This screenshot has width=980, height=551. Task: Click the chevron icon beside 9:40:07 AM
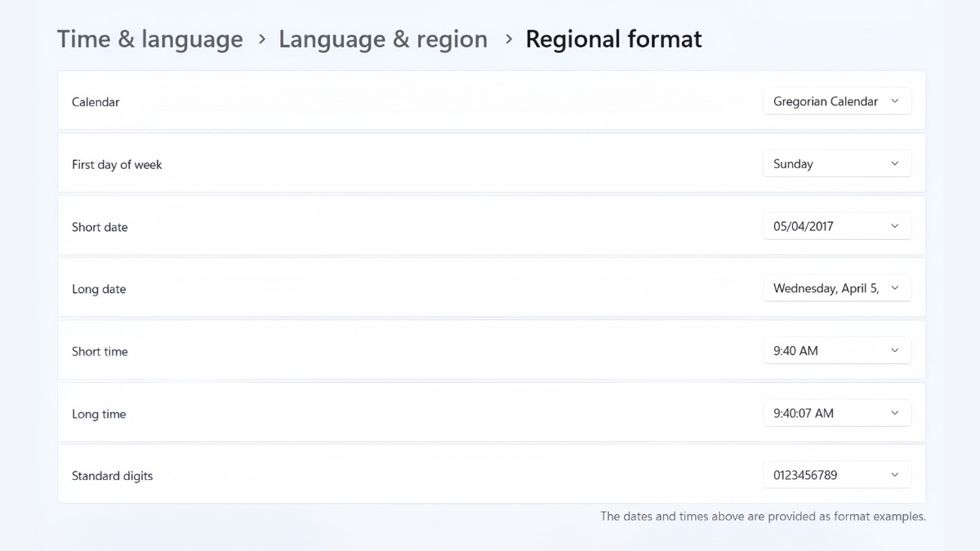pyautogui.click(x=894, y=413)
